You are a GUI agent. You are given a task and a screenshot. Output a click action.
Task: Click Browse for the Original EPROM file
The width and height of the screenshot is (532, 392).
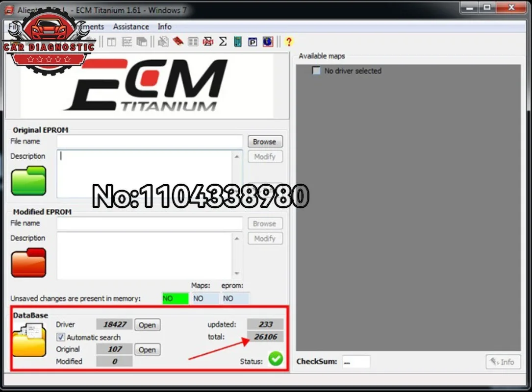point(265,142)
